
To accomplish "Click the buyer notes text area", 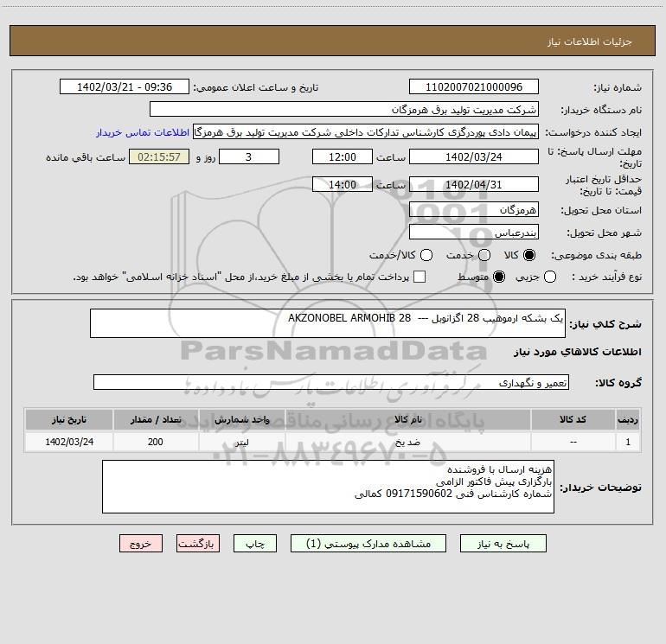I will [x=328, y=487].
